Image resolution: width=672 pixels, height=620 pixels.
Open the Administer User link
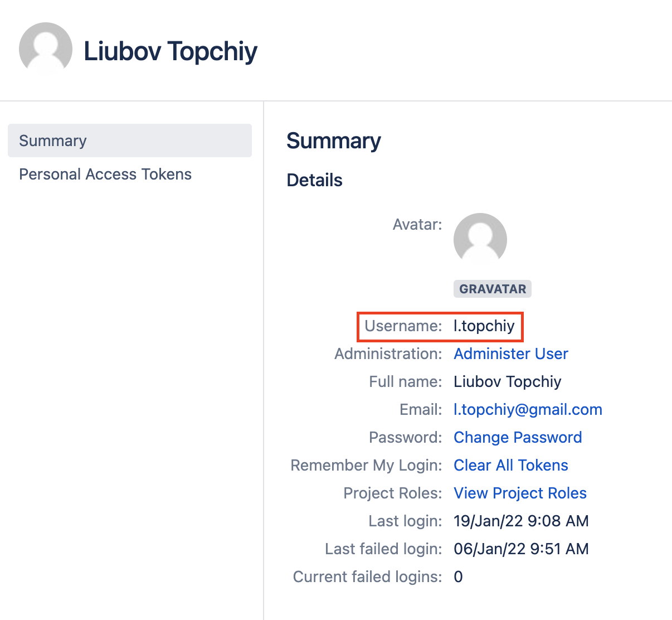pyautogui.click(x=511, y=353)
